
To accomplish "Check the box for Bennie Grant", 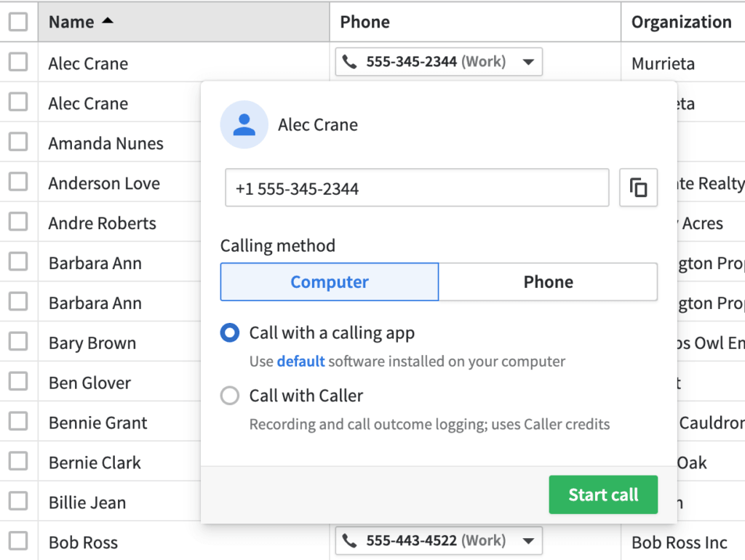I will (18, 421).
